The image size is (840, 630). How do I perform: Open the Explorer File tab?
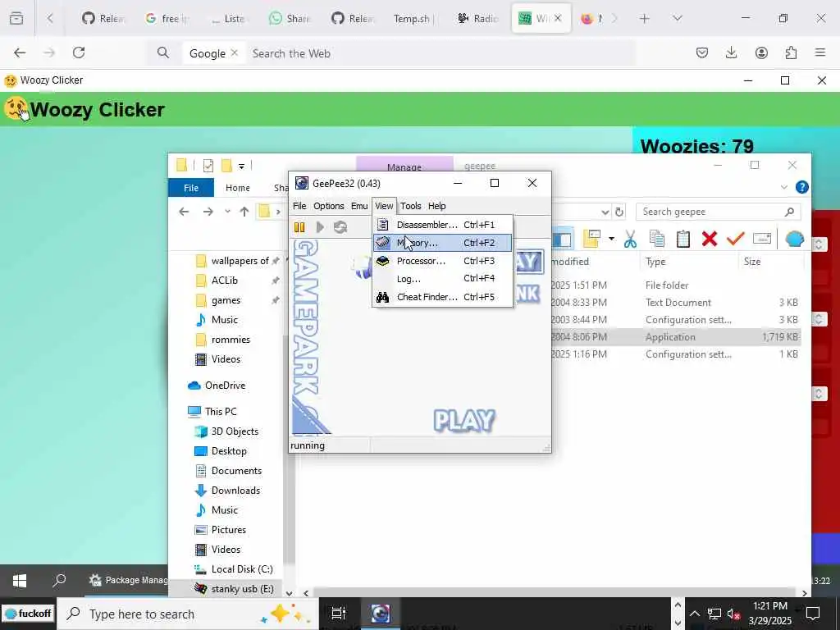(190, 188)
